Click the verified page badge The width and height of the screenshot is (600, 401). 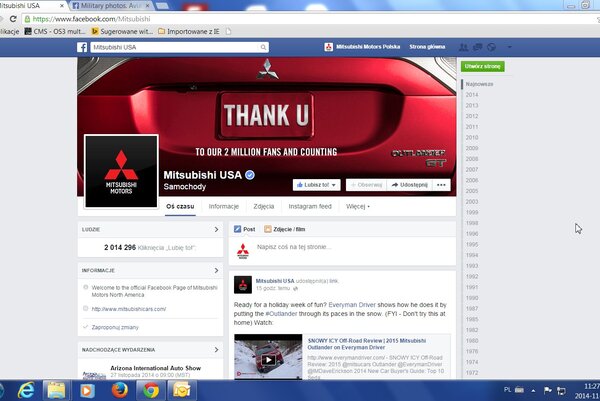[250, 175]
